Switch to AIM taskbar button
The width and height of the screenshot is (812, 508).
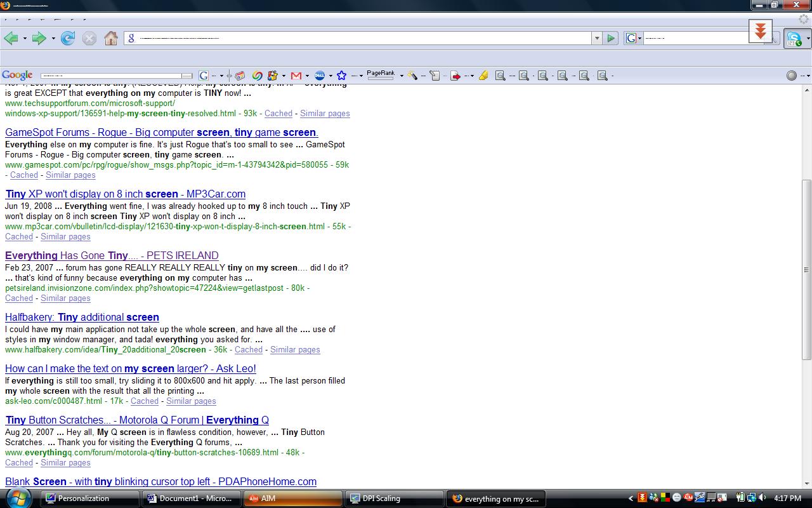(x=293, y=498)
